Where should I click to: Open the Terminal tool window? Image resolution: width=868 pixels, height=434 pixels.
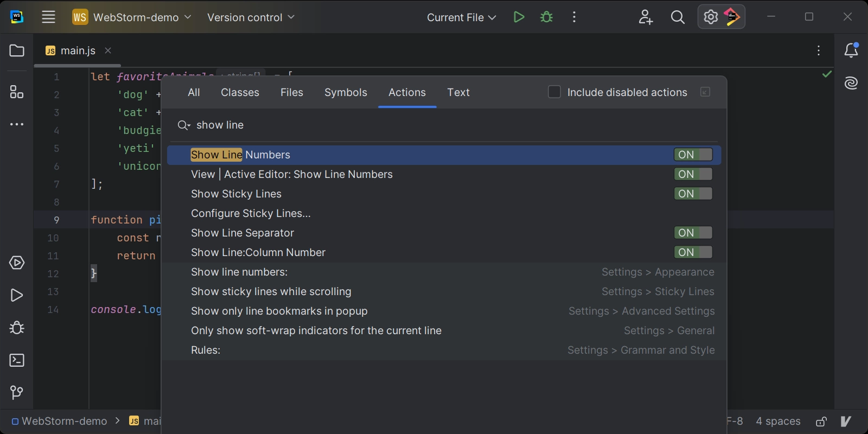coord(17,360)
